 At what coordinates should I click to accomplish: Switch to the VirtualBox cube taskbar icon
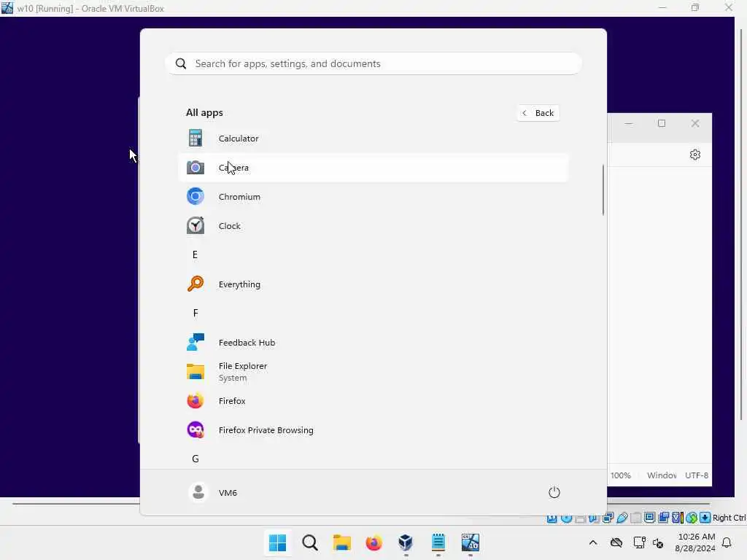point(406,542)
